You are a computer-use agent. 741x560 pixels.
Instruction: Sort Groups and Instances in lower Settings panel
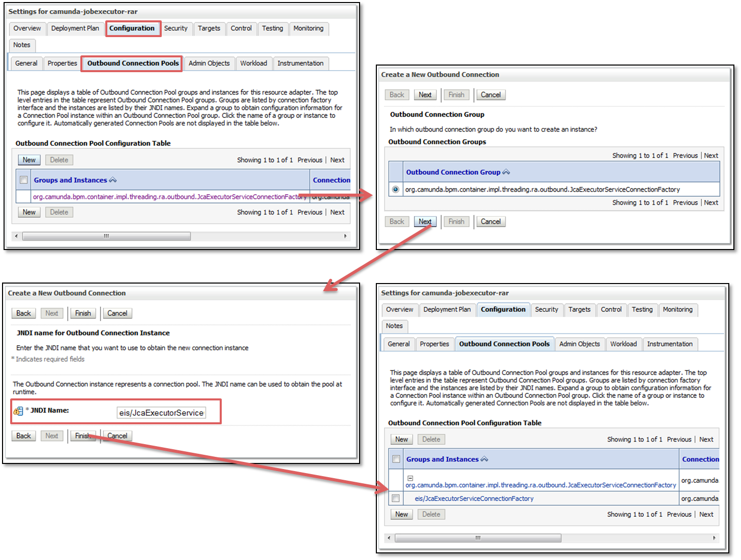point(484,459)
